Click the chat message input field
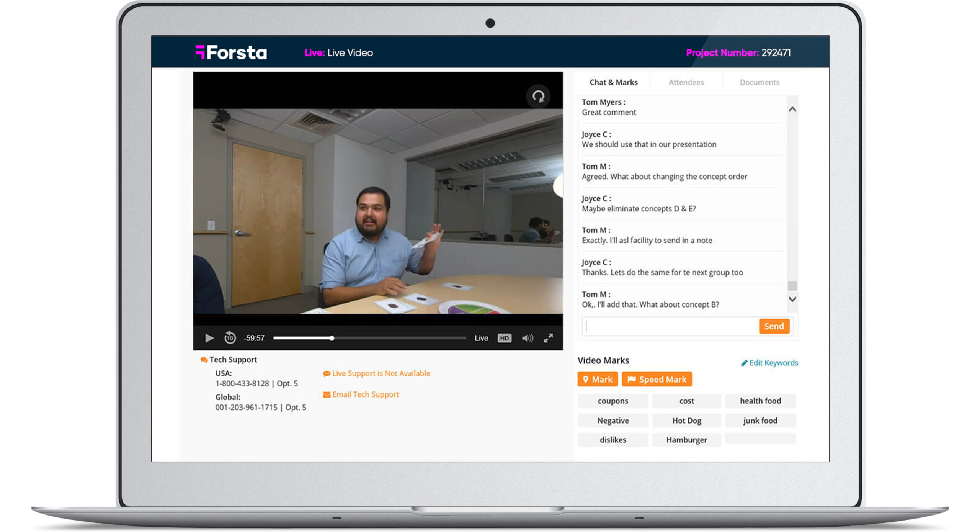The height and width of the screenshot is (532, 980). pyautogui.click(x=670, y=326)
